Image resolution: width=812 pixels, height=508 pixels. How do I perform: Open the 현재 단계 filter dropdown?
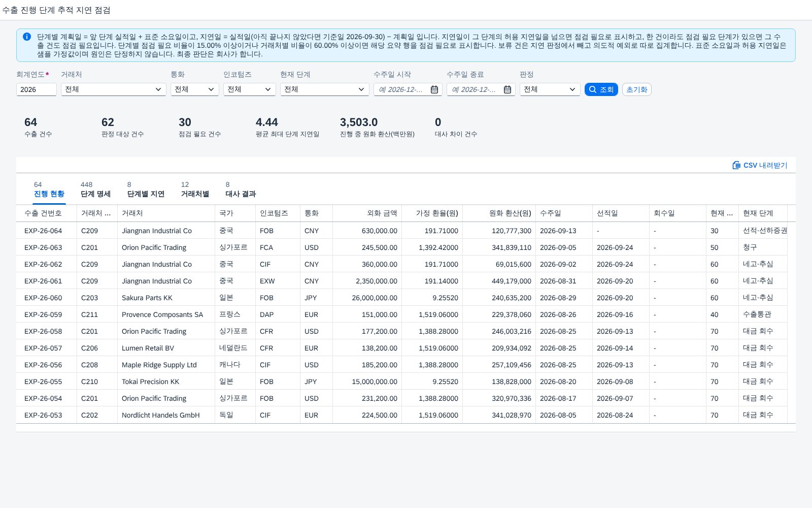click(325, 89)
